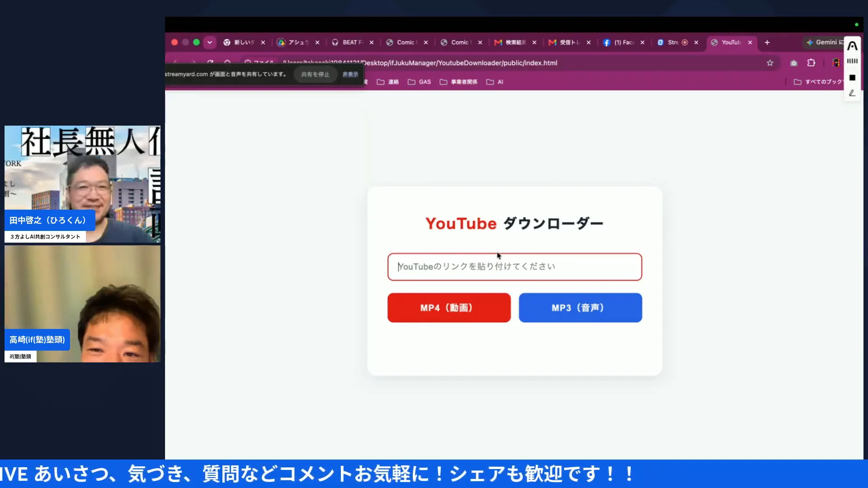This screenshot has height=488, width=868.
Task: Click the Chrome reload button
Action: [210, 62]
